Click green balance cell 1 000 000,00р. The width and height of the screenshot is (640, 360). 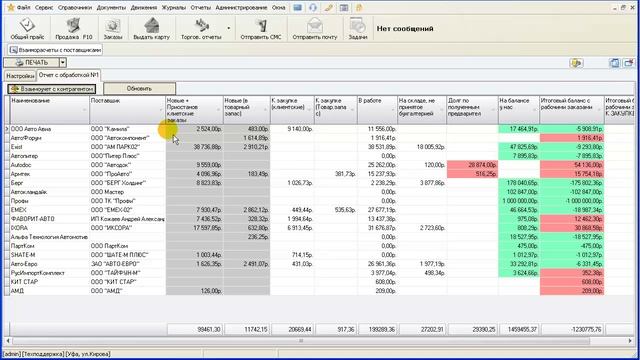click(519, 201)
